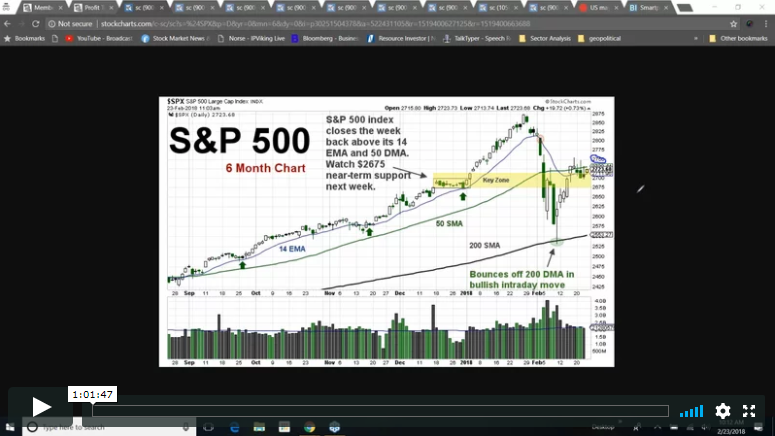Image resolution: width=775 pixels, height=436 pixels.
Task: Open the Bloomberg - Business bookmark
Action: pyautogui.click(x=326, y=38)
